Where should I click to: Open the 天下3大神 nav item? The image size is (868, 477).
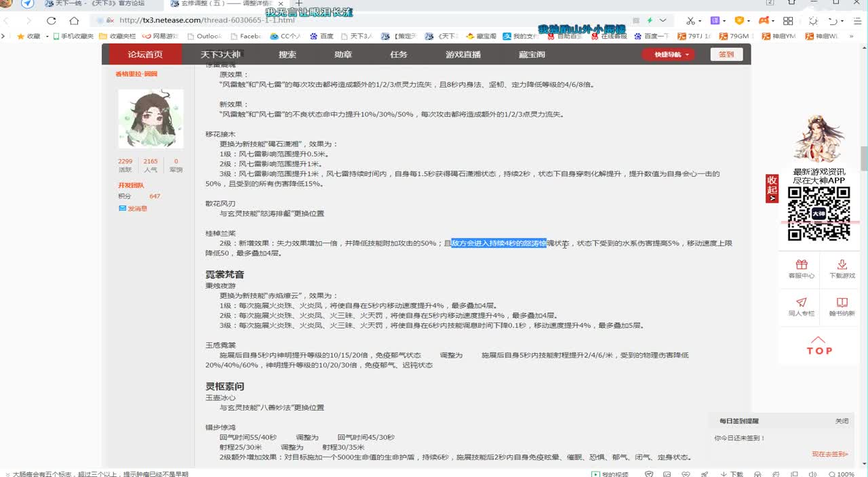(x=220, y=54)
